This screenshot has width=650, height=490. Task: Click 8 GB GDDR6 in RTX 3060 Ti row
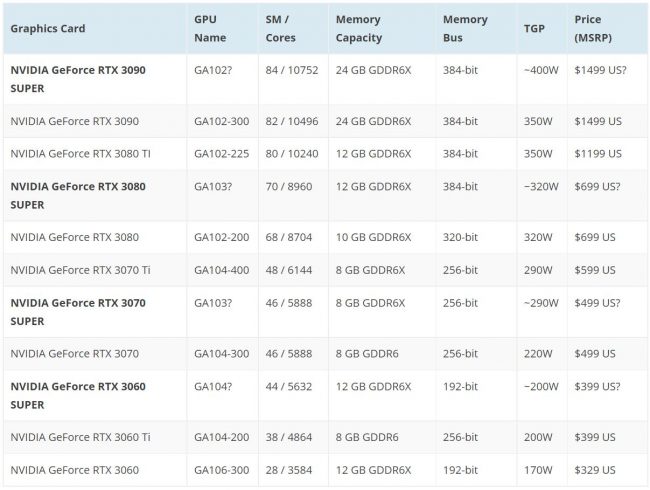[367, 437]
